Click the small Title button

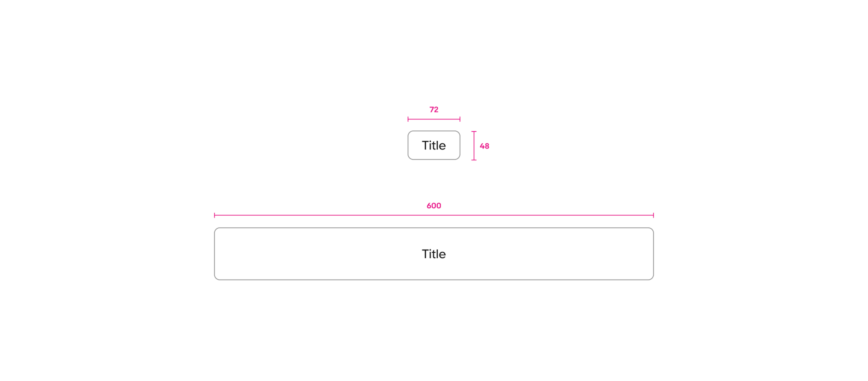[x=434, y=145]
